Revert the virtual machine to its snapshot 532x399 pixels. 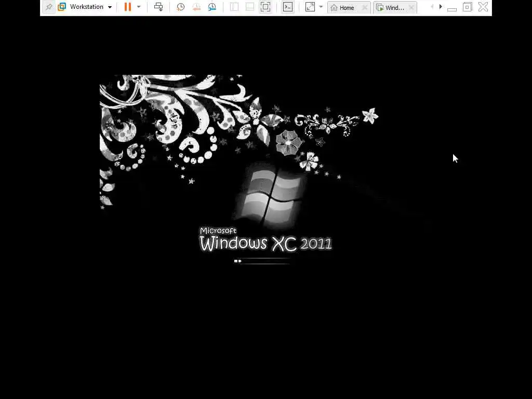coord(196,7)
